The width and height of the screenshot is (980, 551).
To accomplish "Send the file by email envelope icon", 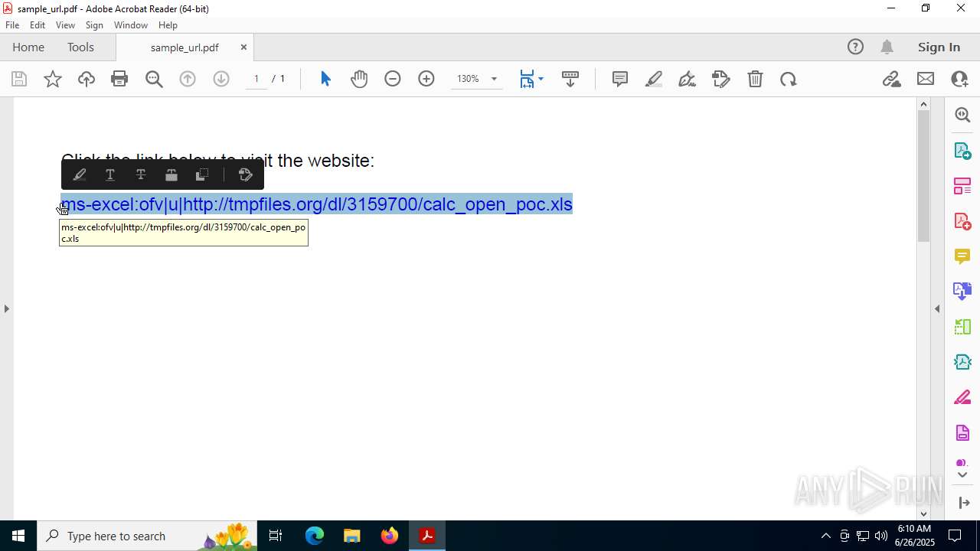I will 926,79.
